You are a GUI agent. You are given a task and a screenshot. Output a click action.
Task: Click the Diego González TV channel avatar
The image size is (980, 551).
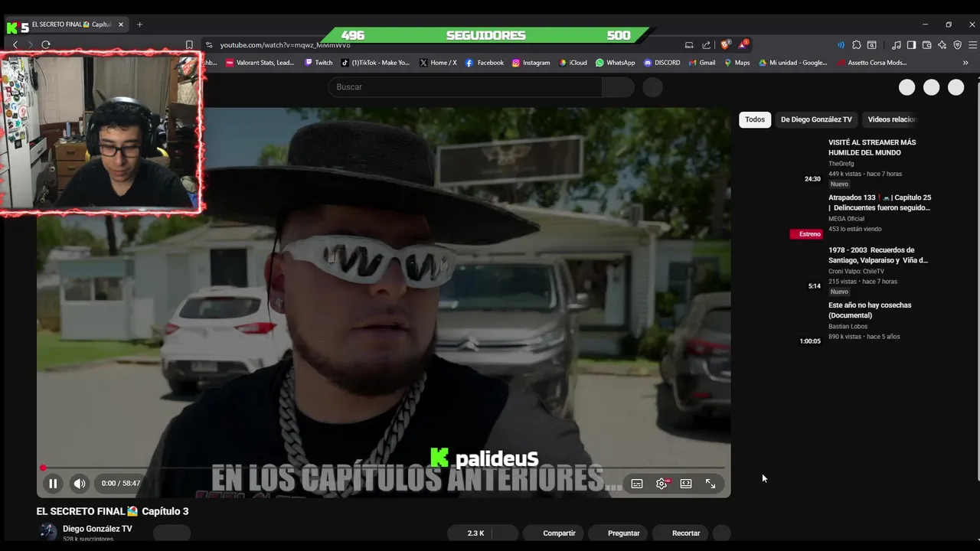[x=47, y=532]
